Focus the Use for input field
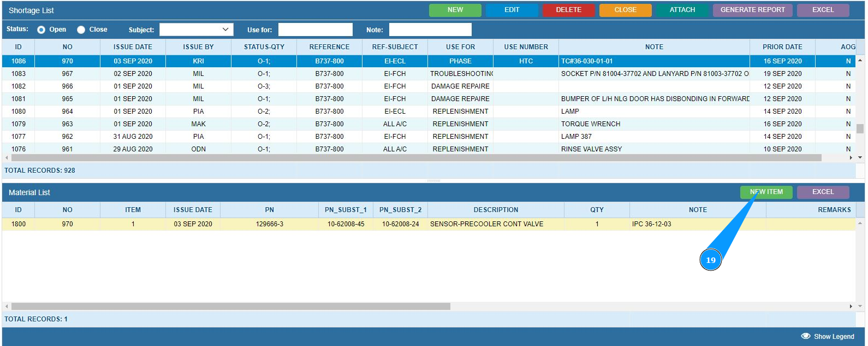Image resolution: width=868 pixels, height=346 pixels. (x=316, y=30)
